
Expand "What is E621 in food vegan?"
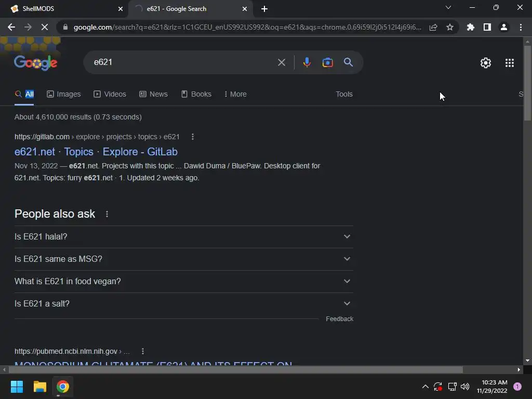tap(184, 282)
